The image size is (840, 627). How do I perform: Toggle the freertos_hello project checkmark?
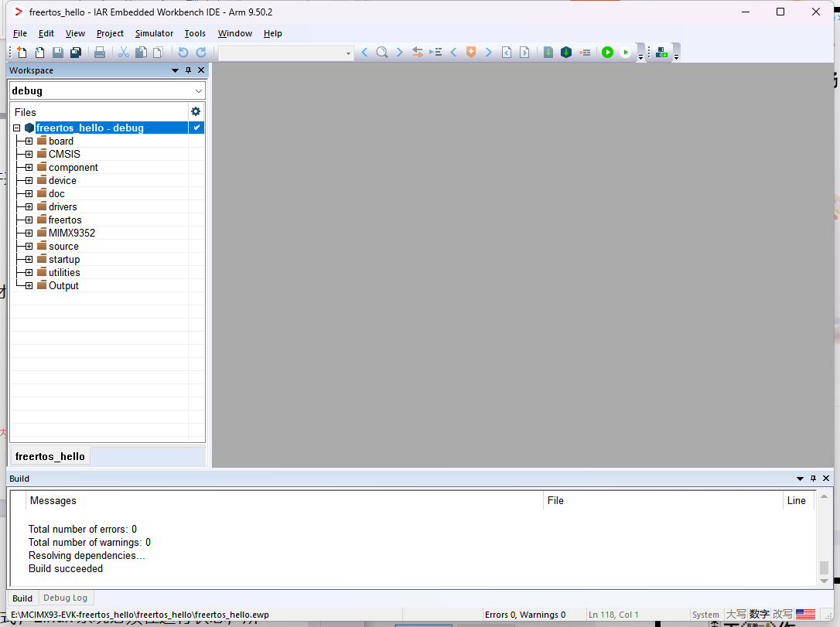tap(196, 128)
